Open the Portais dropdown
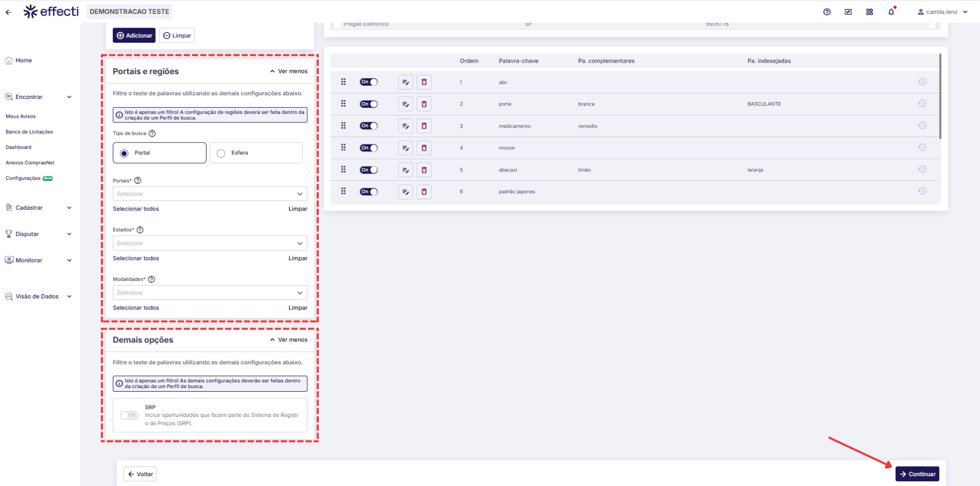Image resolution: width=980 pixels, height=486 pixels. coord(210,194)
